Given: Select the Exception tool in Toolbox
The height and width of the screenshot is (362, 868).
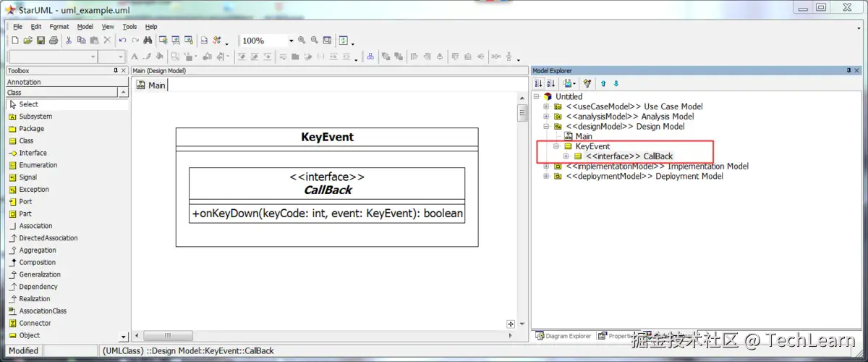Looking at the screenshot, I should (68, 190).
